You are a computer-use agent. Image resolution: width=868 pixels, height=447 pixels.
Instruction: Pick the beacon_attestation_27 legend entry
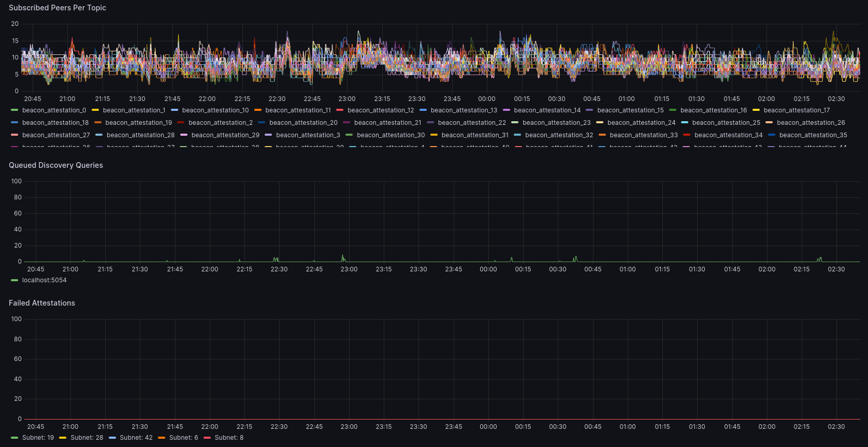tap(56, 135)
